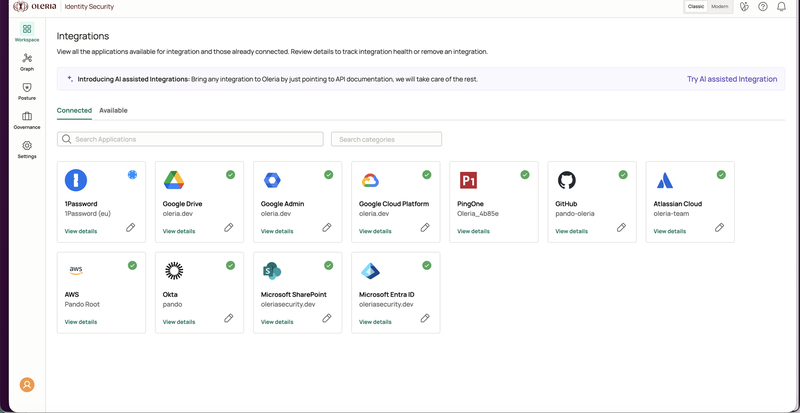This screenshot has height=413, width=800.
Task: Edit the Microsoft SharePoint pencil icon
Action: click(327, 318)
